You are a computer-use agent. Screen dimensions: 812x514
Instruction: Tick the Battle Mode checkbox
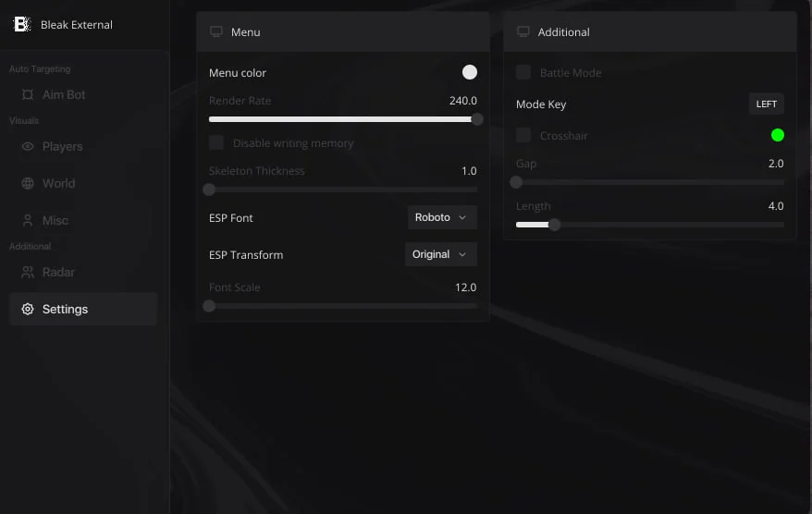click(x=523, y=72)
